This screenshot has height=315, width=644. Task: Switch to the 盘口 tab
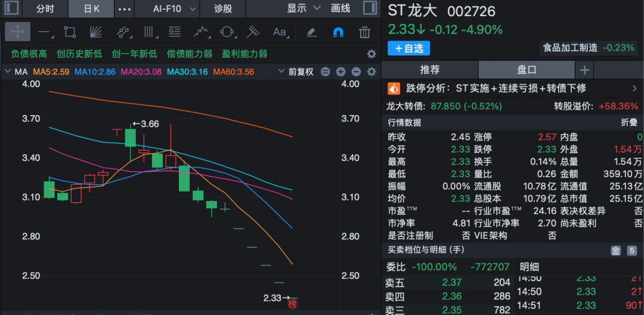[x=527, y=70]
